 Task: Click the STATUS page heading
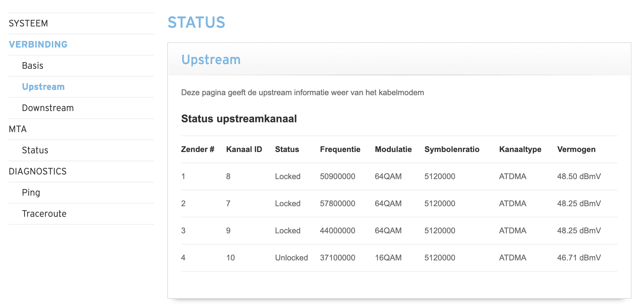[x=196, y=22]
